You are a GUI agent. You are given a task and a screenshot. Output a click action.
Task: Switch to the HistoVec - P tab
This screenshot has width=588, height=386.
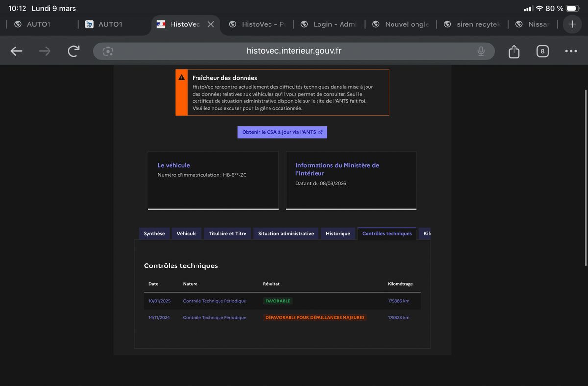(x=257, y=24)
